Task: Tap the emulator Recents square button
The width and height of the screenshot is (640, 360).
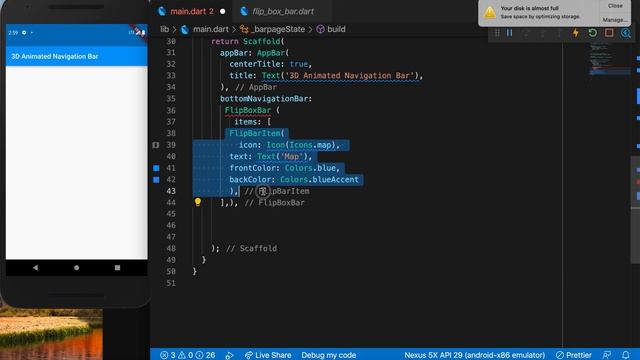Action: [x=118, y=267]
